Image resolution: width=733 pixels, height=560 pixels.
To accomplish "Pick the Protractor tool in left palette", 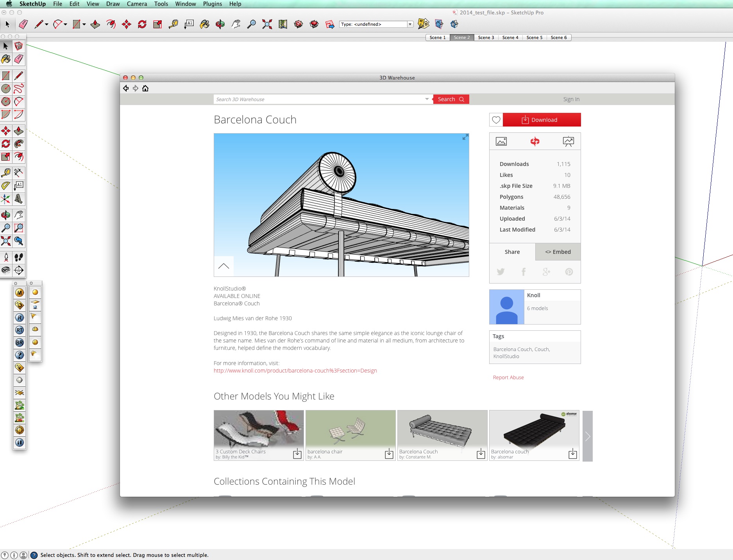I will click(x=6, y=186).
